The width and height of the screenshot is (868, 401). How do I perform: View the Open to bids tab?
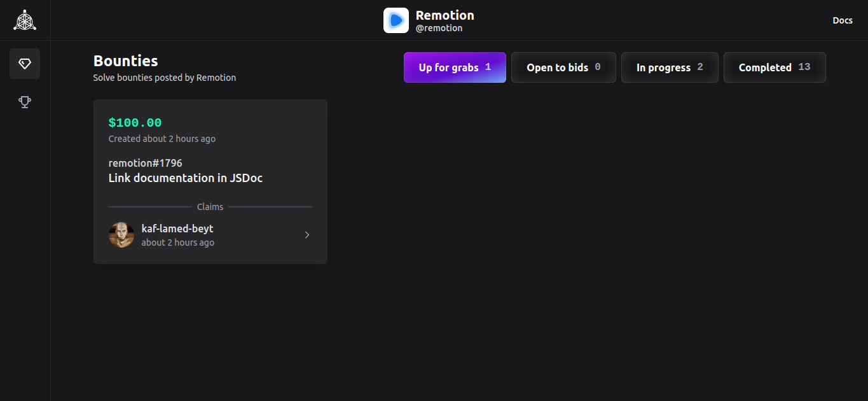[563, 67]
